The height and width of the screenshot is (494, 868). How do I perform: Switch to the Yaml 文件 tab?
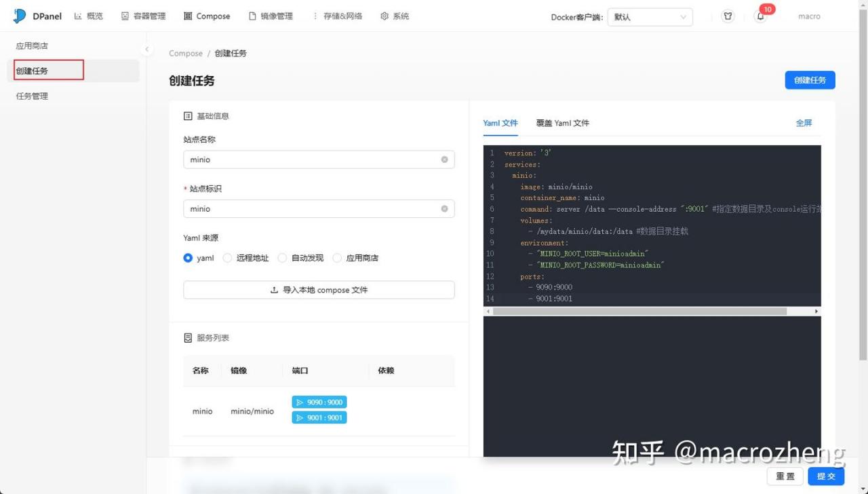tap(500, 123)
